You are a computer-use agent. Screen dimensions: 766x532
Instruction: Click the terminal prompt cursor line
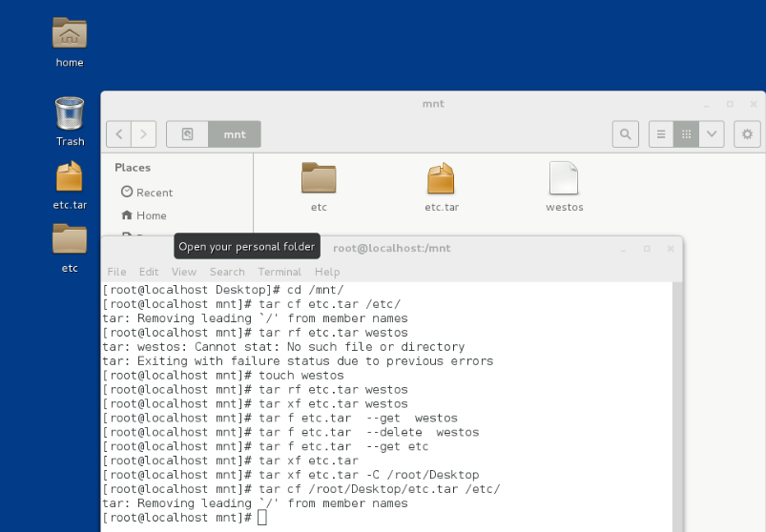click(x=185, y=518)
